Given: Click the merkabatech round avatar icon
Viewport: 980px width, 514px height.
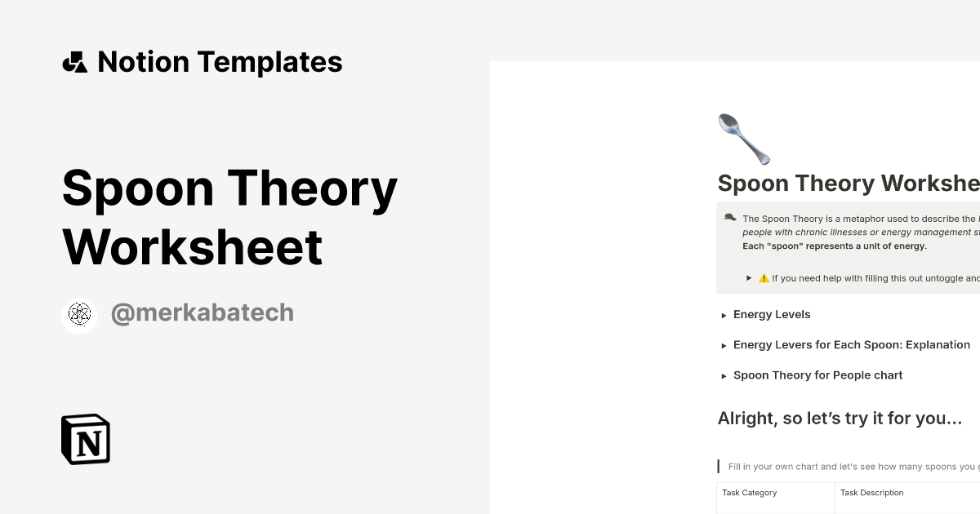Looking at the screenshot, I should coord(79,316).
